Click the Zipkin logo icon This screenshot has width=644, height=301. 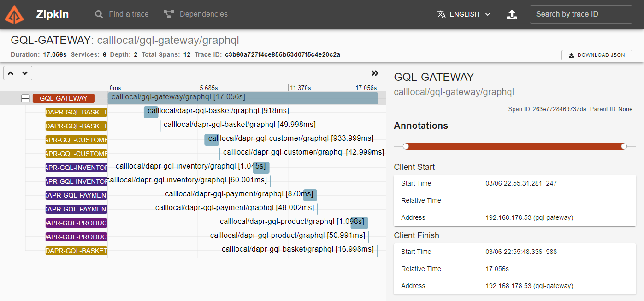(x=14, y=14)
